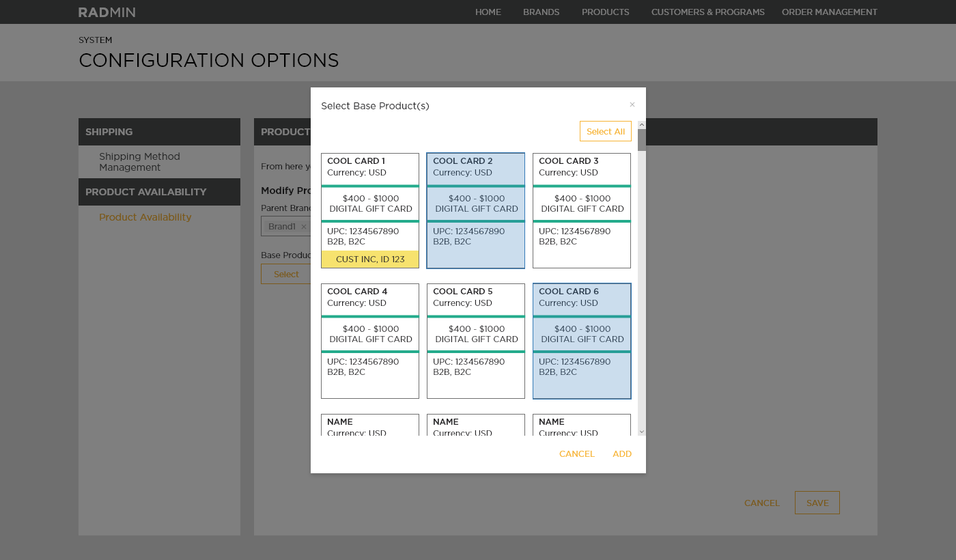Dismiss the Select Base Product(s) dialog
Image resolution: width=956 pixels, height=560 pixels.
pos(632,104)
